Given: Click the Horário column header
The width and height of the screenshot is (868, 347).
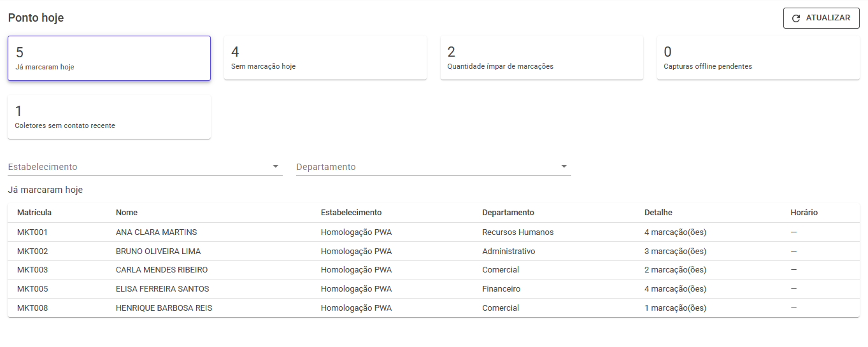Looking at the screenshot, I should (804, 213).
